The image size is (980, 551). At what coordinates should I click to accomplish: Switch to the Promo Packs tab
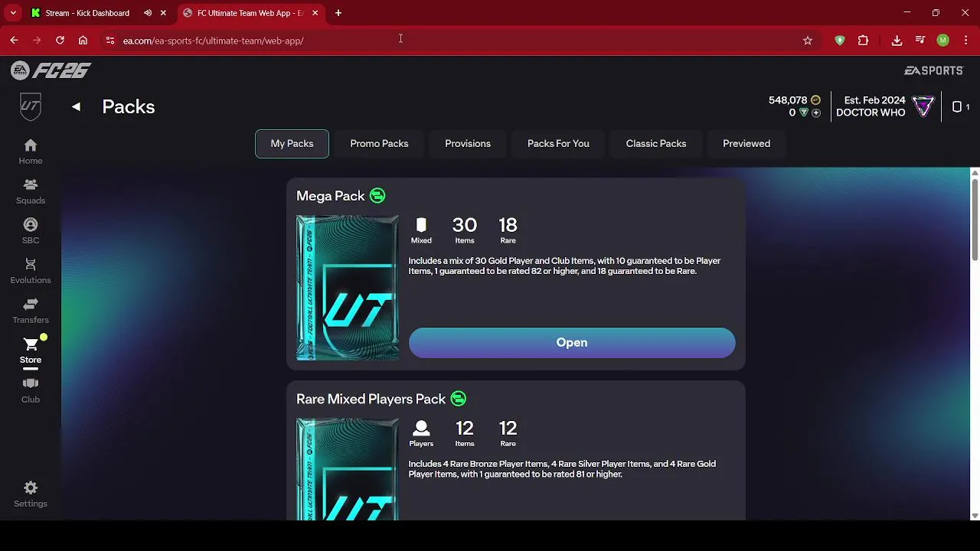pos(379,144)
